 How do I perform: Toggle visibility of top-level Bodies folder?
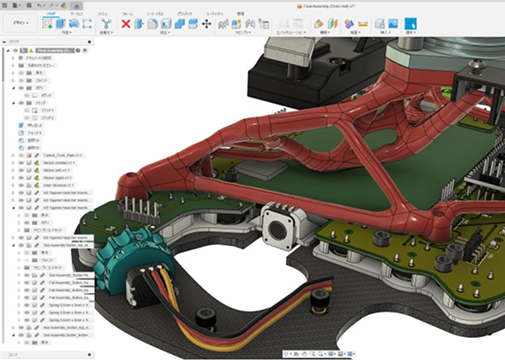click(x=21, y=88)
